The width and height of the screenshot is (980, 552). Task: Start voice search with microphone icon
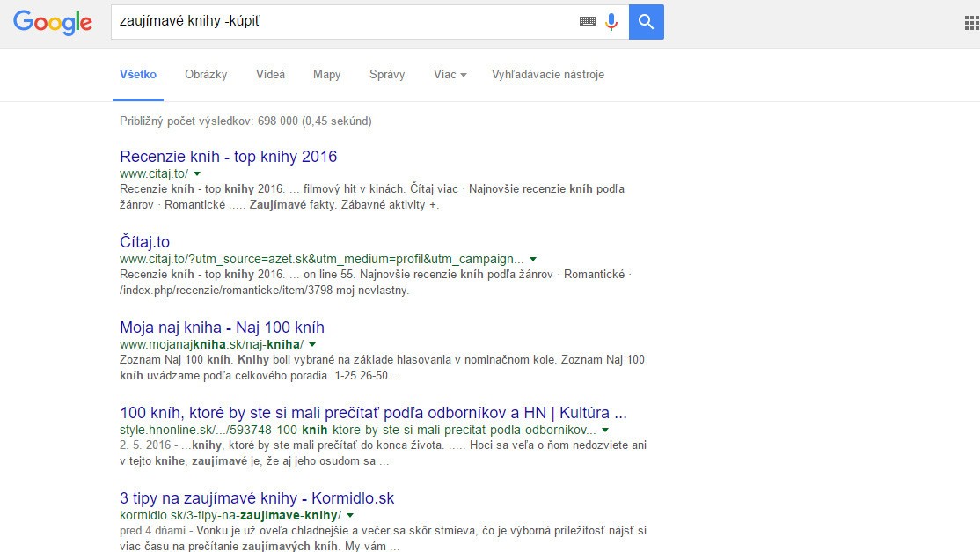click(x=611, y=22)
